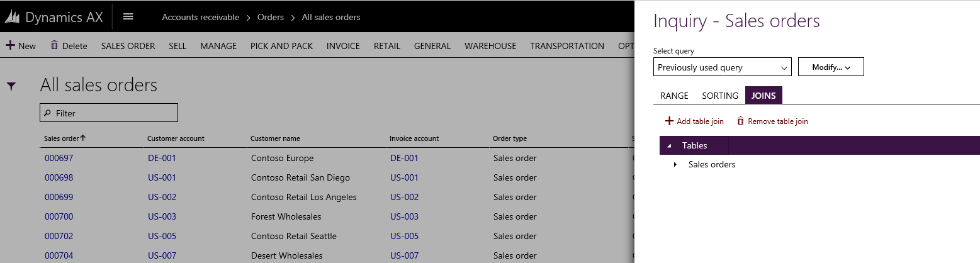Click the Remove table join trash icon
This screenshot has height=263, width=980.
741,121
